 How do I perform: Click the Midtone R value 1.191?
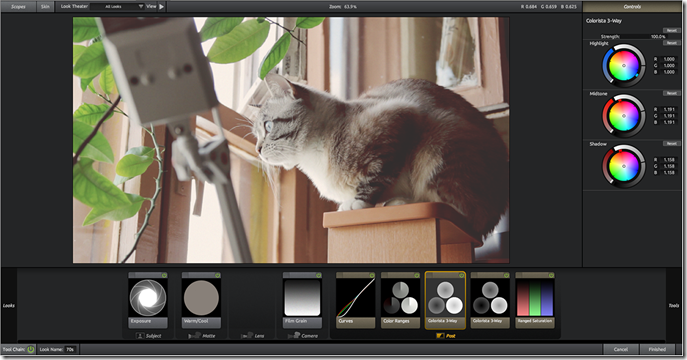coord(669,109)
